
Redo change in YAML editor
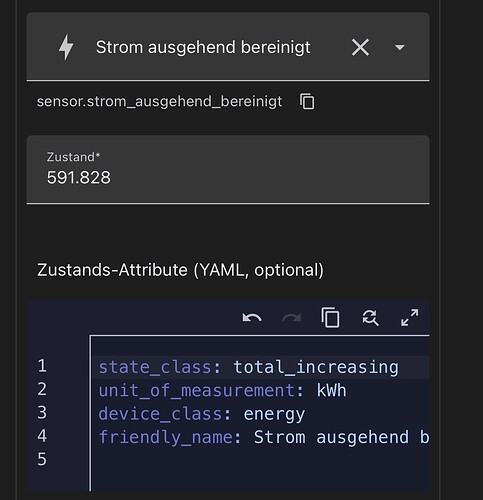[x=291, y=318]
